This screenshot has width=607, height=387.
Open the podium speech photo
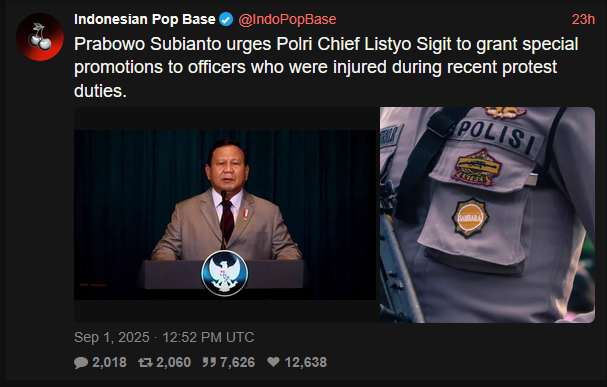(225, 215)
